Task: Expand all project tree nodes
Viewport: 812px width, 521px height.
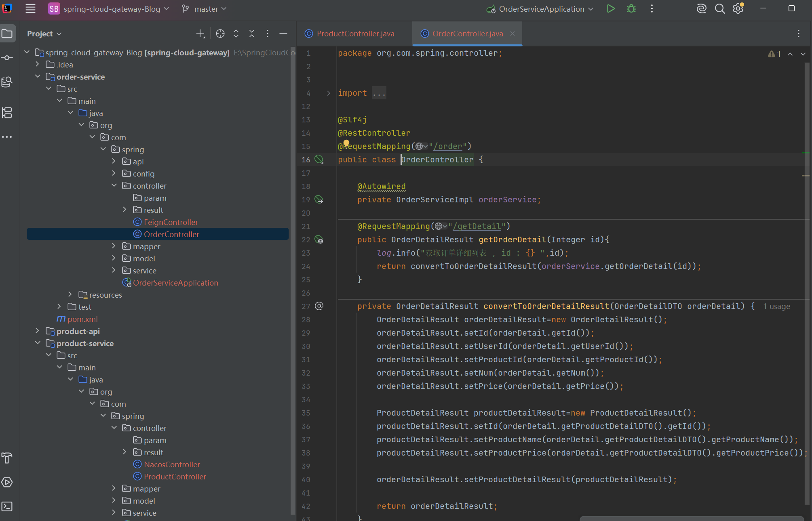Action: tap(236, 34)
